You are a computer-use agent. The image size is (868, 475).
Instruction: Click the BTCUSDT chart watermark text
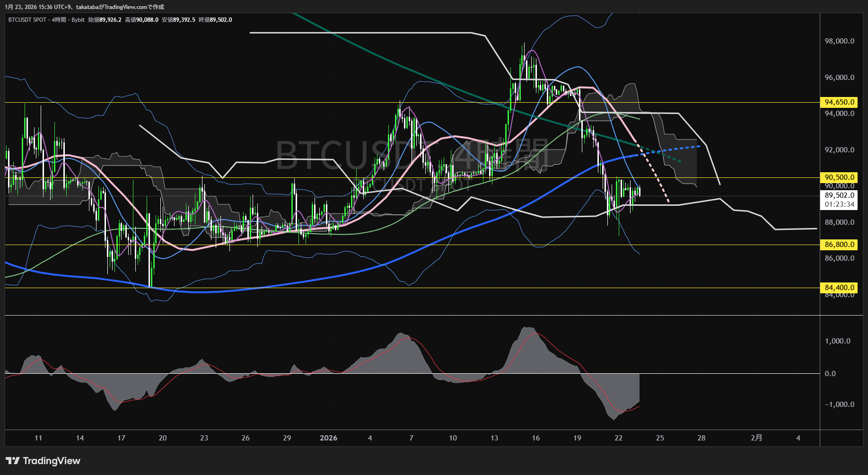click(x=412, y=154)
